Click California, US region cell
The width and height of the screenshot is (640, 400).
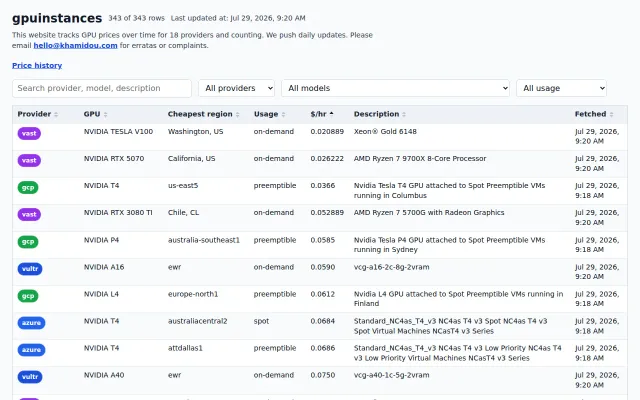pos(191,158)
